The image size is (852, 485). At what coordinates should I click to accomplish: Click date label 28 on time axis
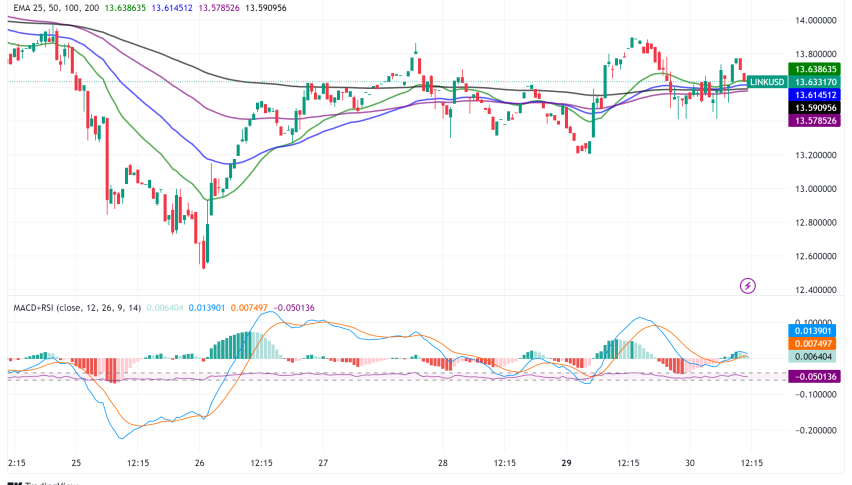click(443, 463)
